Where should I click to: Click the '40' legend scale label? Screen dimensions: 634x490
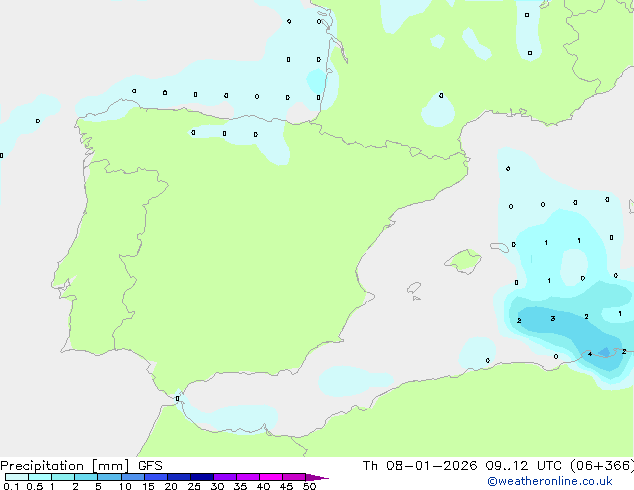[x=263, y=486]
